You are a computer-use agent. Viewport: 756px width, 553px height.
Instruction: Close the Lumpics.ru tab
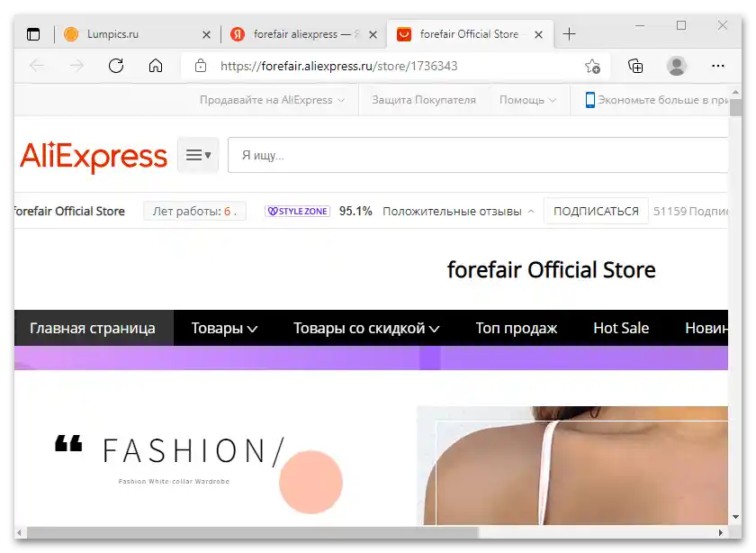click(206, 35)
